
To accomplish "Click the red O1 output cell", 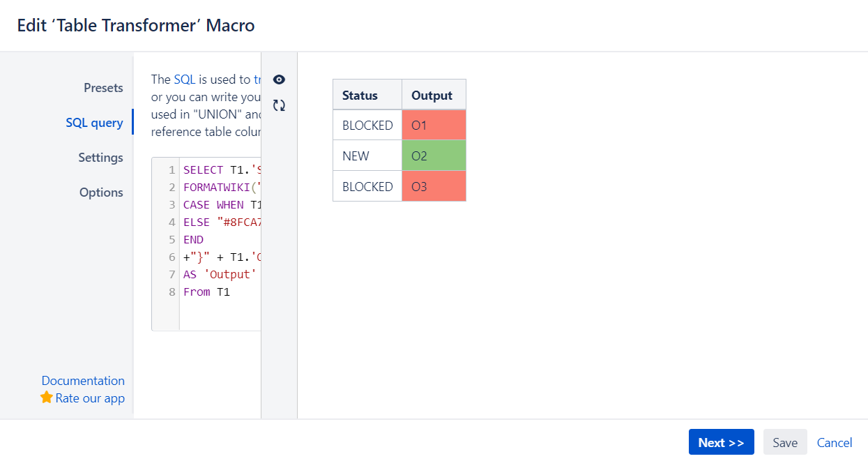I will [434, 126].
